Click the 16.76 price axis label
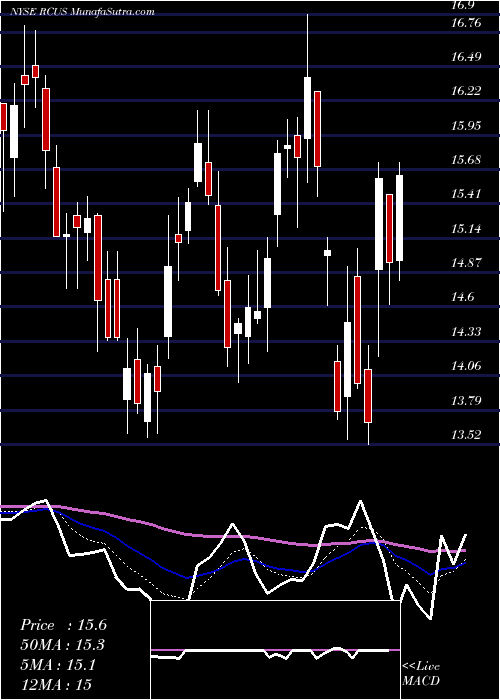This screenshot has height=700, width=500. [466, 23]
